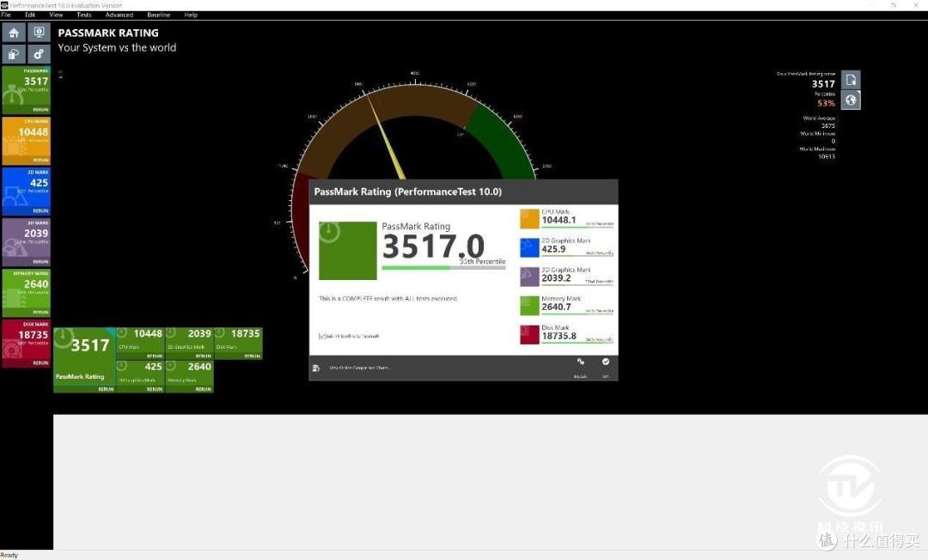Click the 53% percentile value

click(827, 103)
